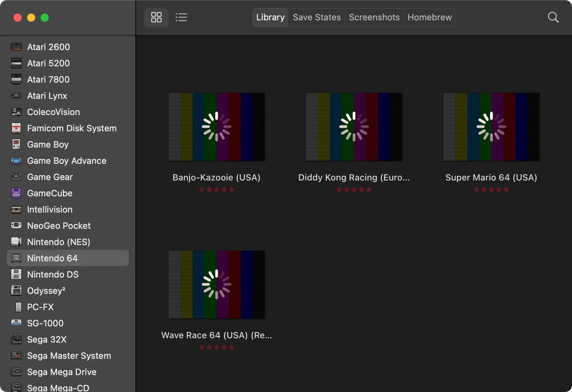Viewport: 572px width, 392px height.
Task: Select the Super Mario 64 (USA) thumbnail
Action: (491, 127)
